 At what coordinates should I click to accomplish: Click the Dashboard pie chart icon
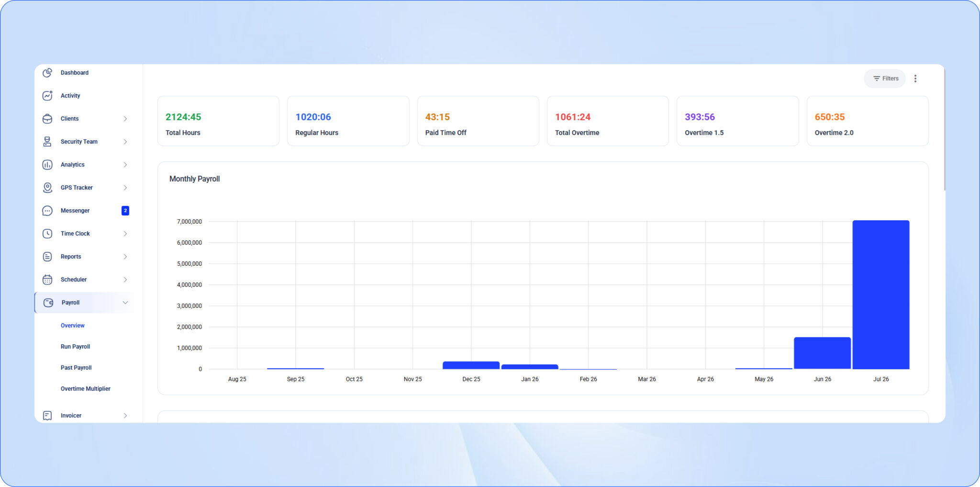click(47, 73)
